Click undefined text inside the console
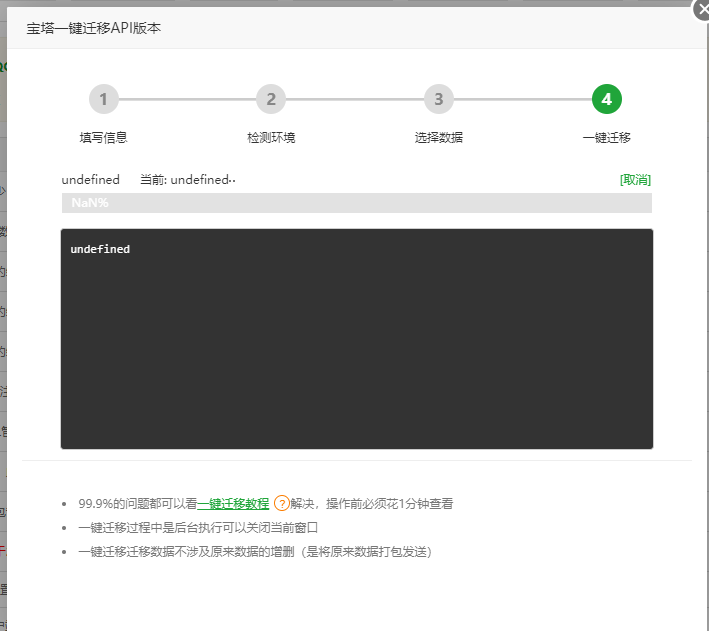 [x=100, y=249]
